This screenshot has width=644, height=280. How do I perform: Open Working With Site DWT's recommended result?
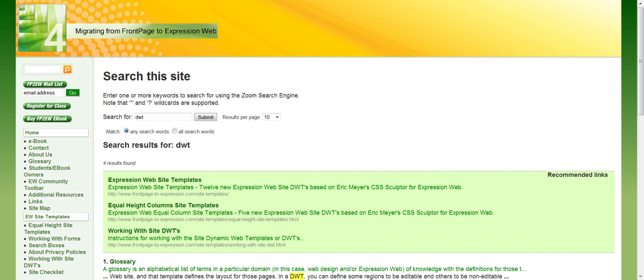click(x=144, y=231)
